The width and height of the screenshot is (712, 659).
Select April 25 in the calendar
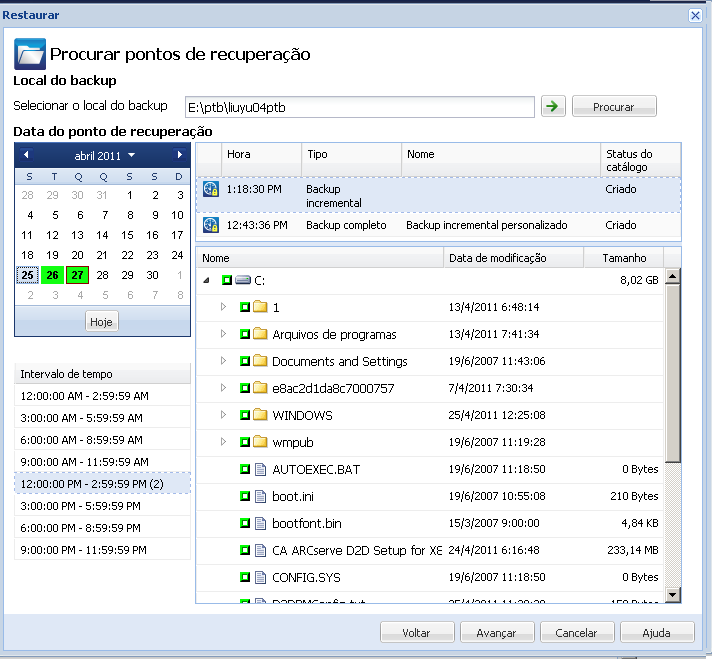28,275
